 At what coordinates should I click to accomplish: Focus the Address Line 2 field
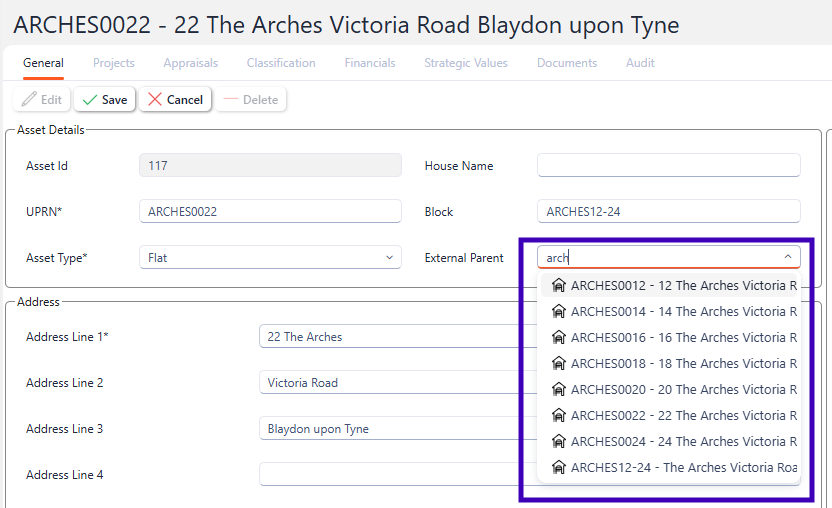click(390, 383)
